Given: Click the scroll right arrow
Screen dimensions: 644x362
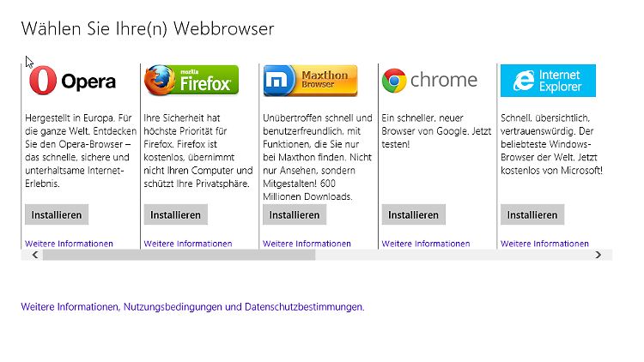Looking at the screenshot, I should tap(598, 255).
